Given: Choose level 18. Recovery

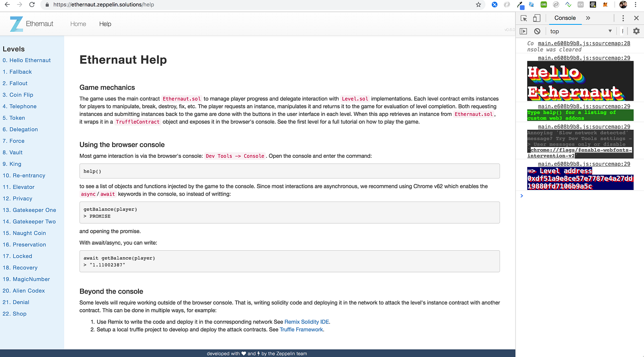Looking at the screenshot, I should coord(20,267).
